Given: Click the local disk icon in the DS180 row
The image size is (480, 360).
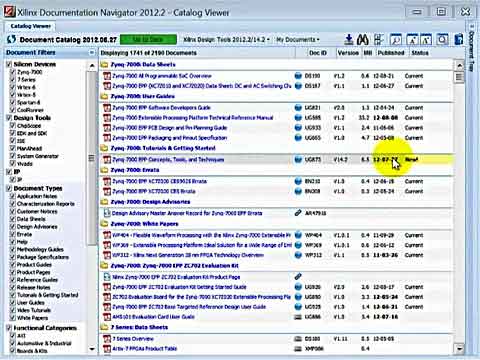Looking at the screenshot, I should [298, 339].
